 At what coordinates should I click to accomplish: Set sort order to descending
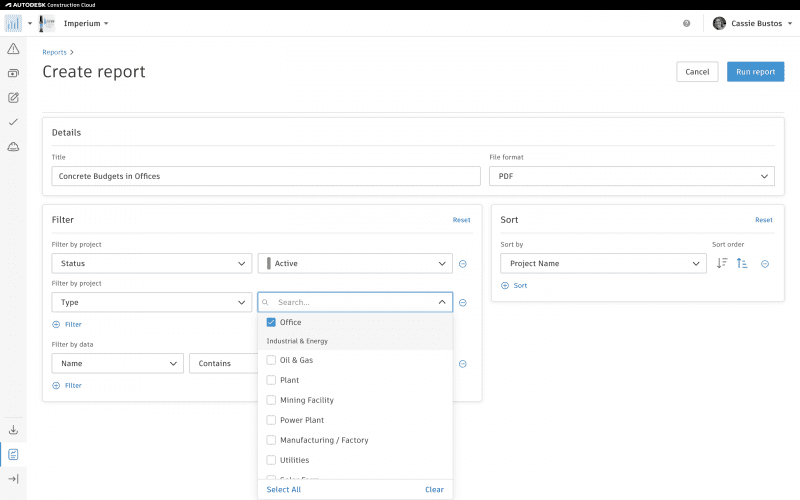[722, 264]
